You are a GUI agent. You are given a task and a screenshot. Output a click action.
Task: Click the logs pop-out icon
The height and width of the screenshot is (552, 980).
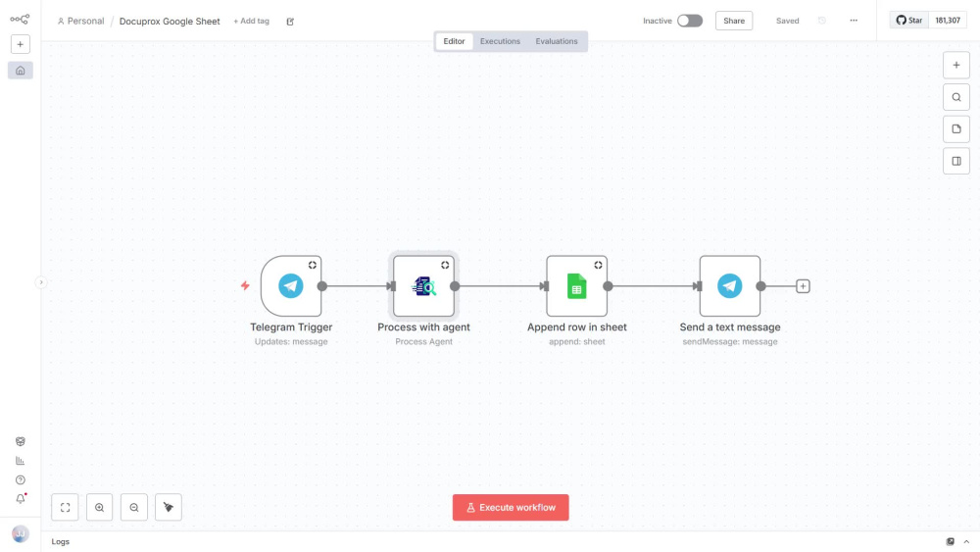(950, 542)
